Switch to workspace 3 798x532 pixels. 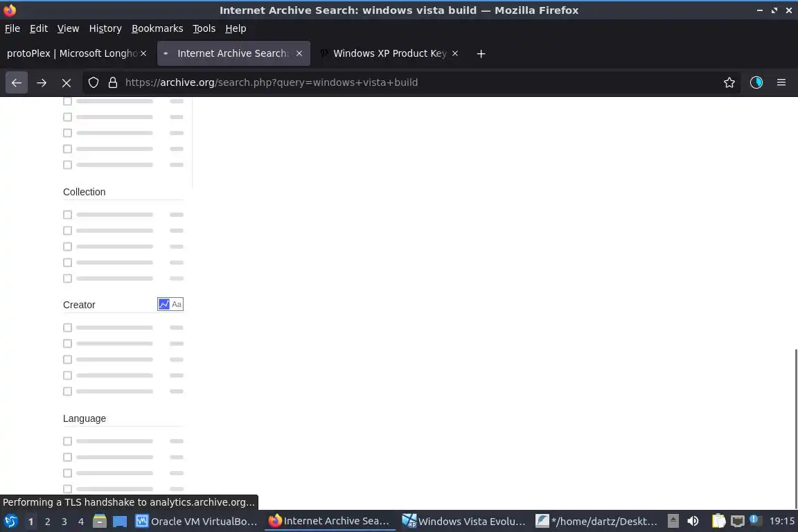click(x=64, y=522)
